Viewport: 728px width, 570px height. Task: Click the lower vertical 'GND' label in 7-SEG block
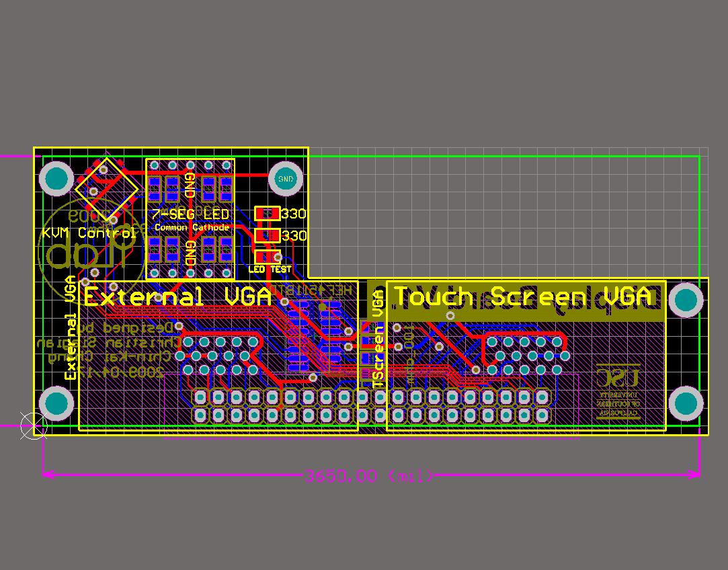[x=190, y=253]
